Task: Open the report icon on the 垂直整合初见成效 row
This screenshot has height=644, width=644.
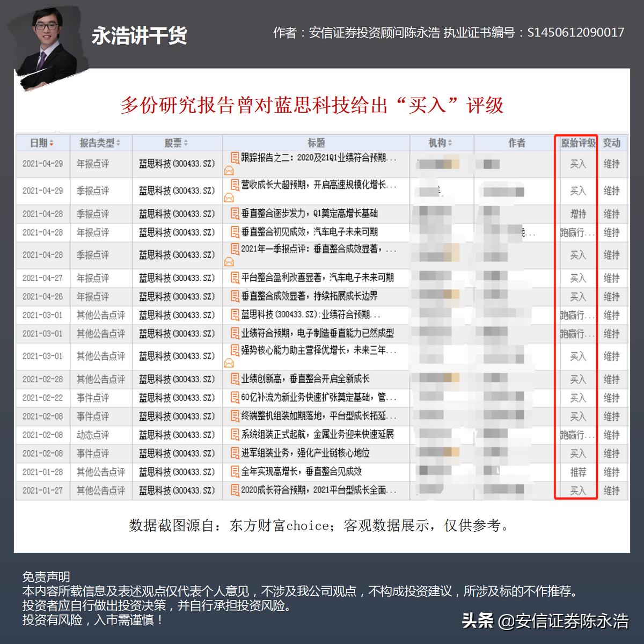Action: (234, 233)
